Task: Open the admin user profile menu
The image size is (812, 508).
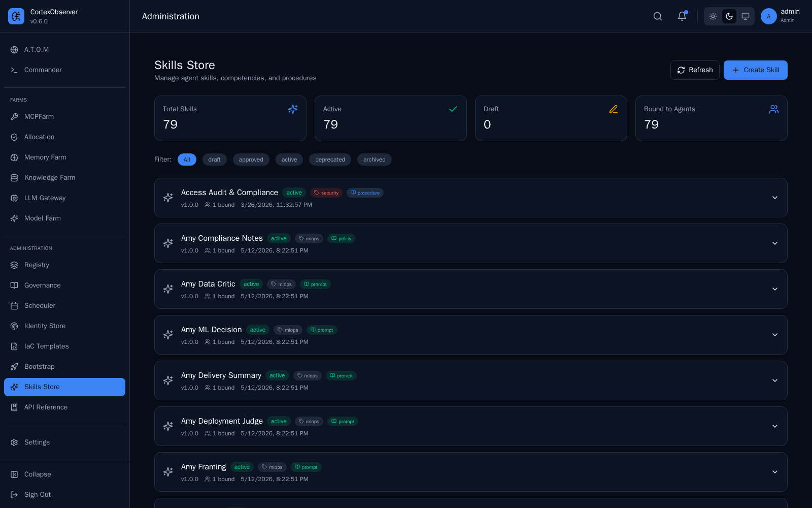Action: click(781, 16)
